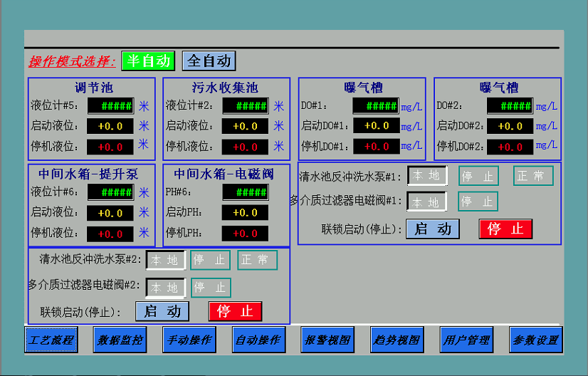
Task: Switch to 全自动 operation mode
Action: (x=209, y=61)
